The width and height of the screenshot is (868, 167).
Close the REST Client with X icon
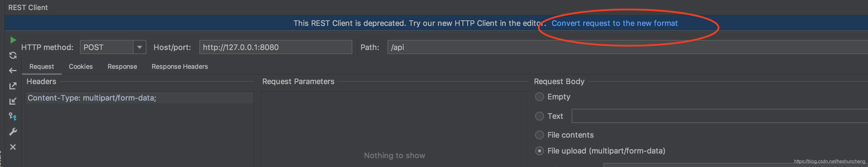13,147
